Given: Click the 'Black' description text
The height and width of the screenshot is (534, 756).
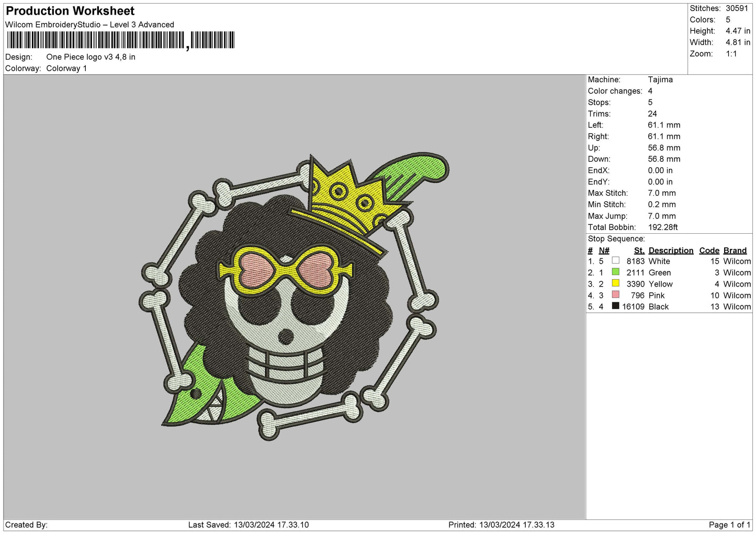Looking at the screenshot, I should pyautogui.click(x=659, y=307).
